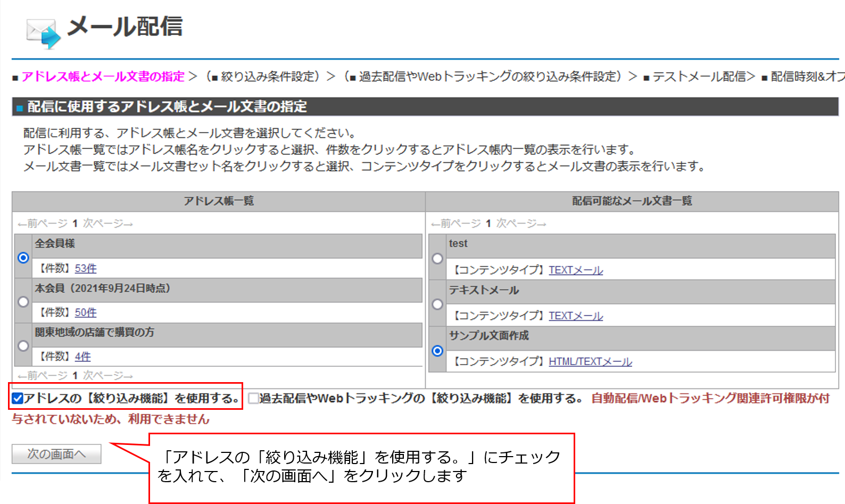Open the 53件 address count link
Viewport: 845px width, 504px height.
pos(86,268)
